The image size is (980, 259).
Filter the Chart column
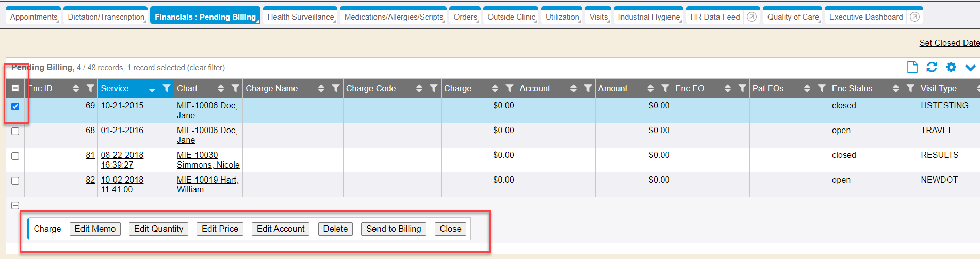235,88
